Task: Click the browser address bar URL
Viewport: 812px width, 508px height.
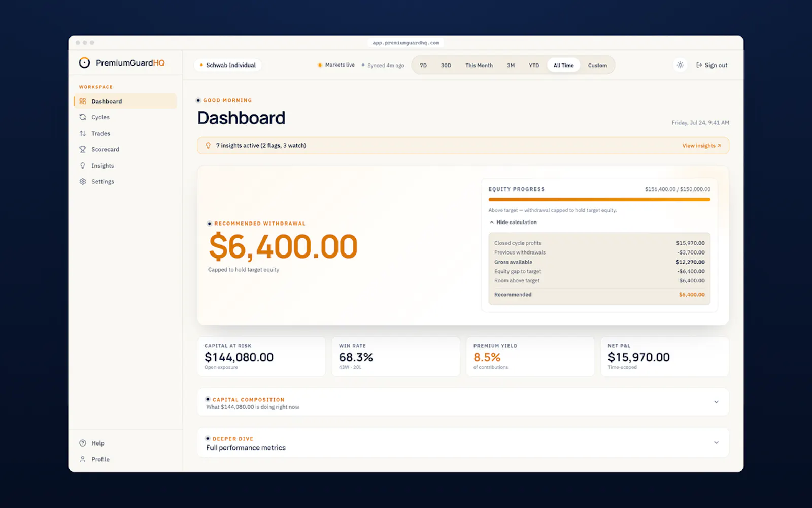Action: click(405, 43)
